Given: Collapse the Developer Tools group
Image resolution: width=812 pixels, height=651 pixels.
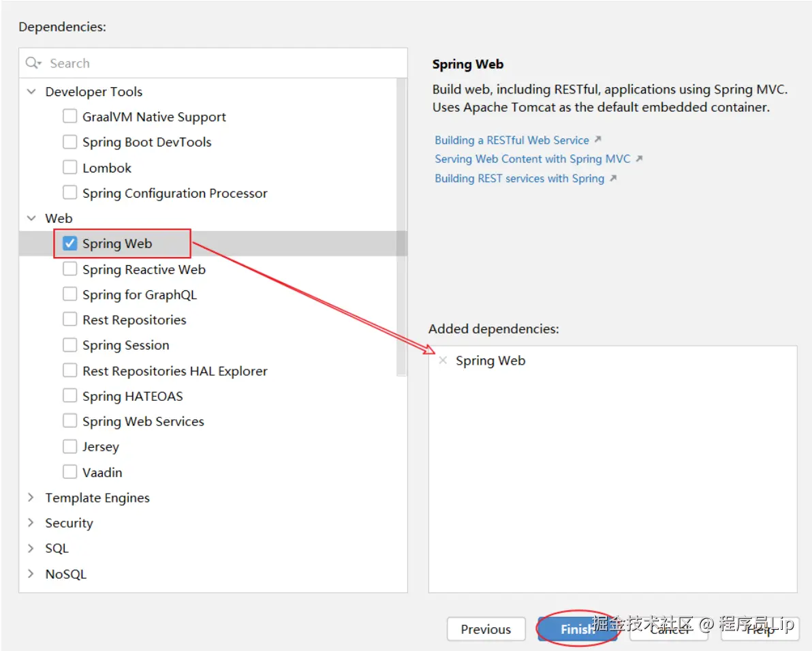Looking at the screenshot, I should click(x=31, y=91).
